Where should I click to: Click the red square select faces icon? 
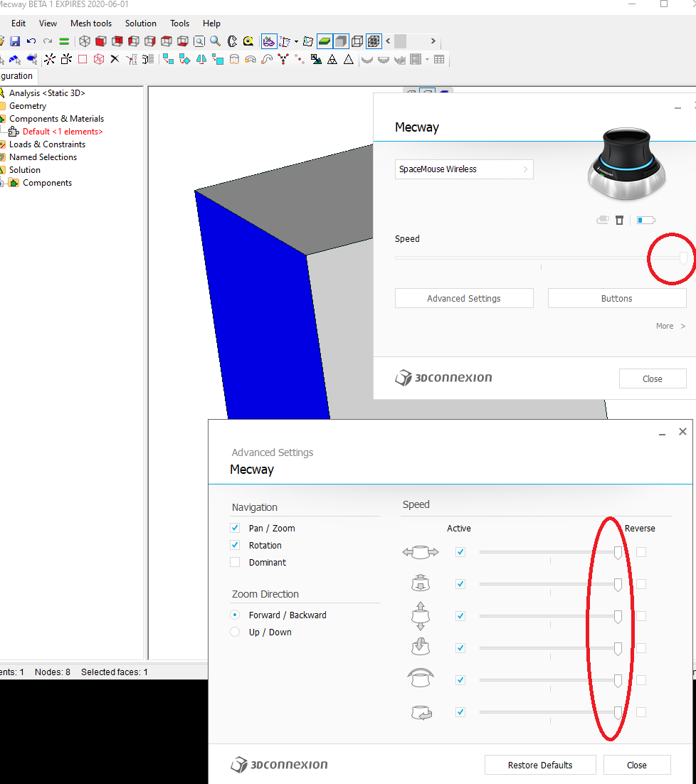83,60
